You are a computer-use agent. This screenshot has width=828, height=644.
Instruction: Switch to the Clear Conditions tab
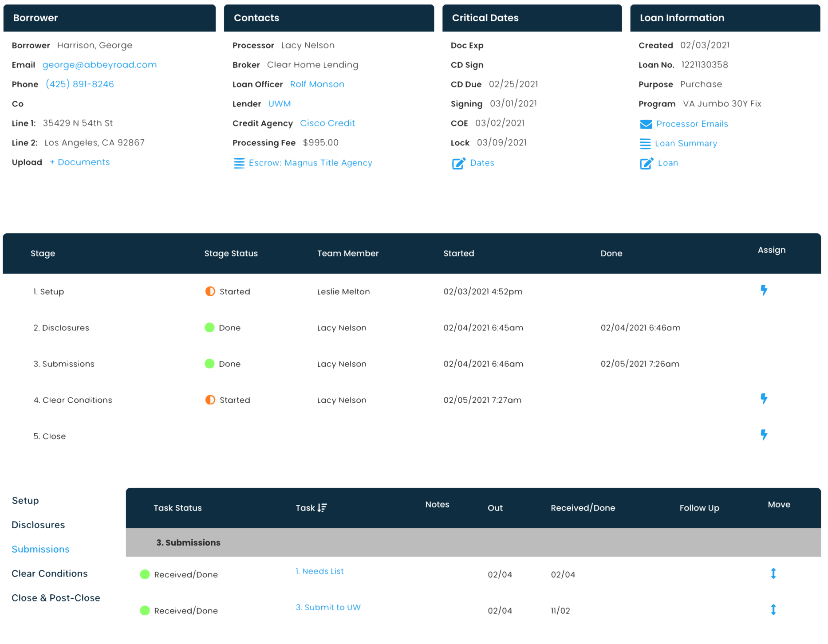(x=50, y=573)
